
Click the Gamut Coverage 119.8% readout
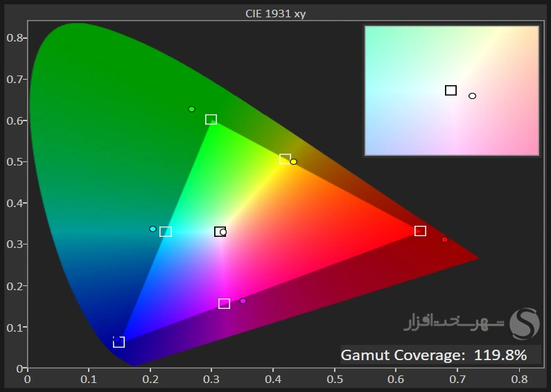(x=434, y=355)
